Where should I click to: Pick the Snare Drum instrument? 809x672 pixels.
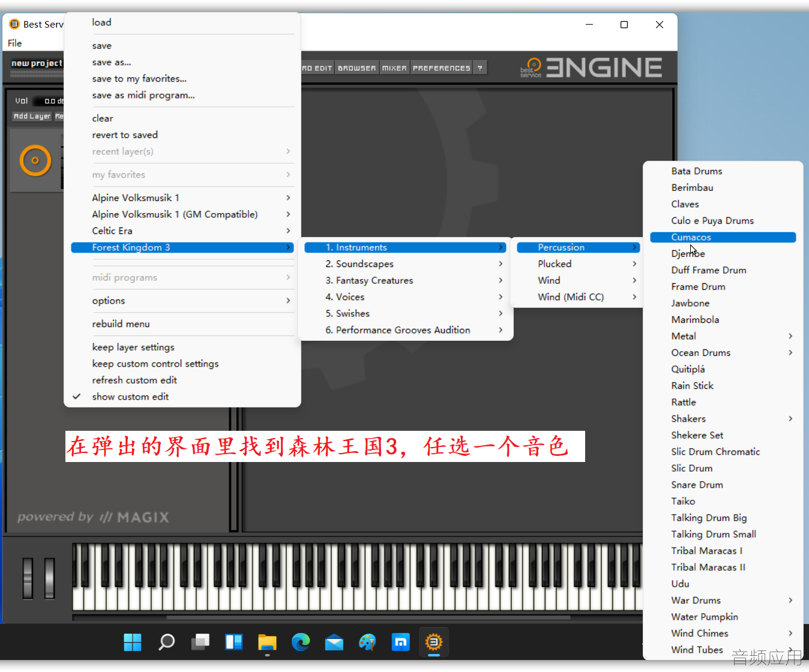[723, 485]
